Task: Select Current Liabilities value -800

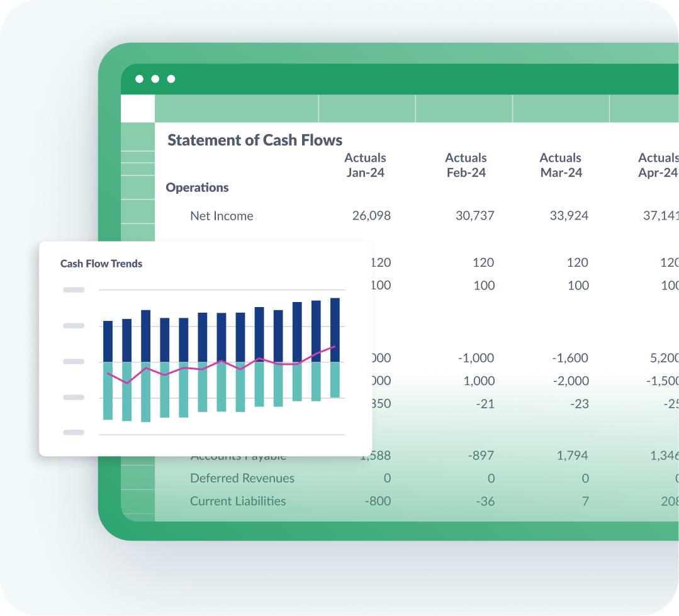Action: 378,501
